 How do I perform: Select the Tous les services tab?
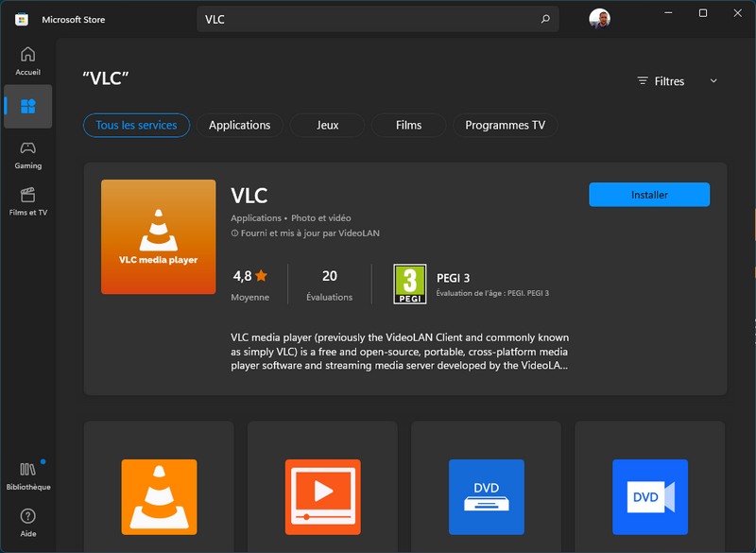pos(136,126)
